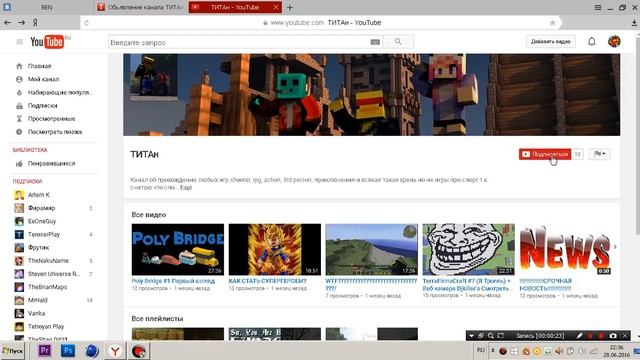Image resolution: width=640 pixels, height=360 pixels.
Task: Open the Vanka subscription
Action: [36, 313]
